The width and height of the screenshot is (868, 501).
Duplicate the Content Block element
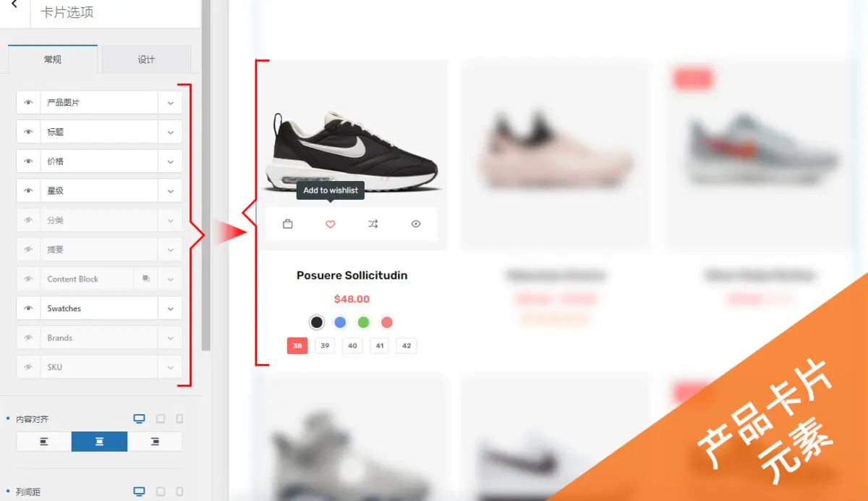pos(146,279)
